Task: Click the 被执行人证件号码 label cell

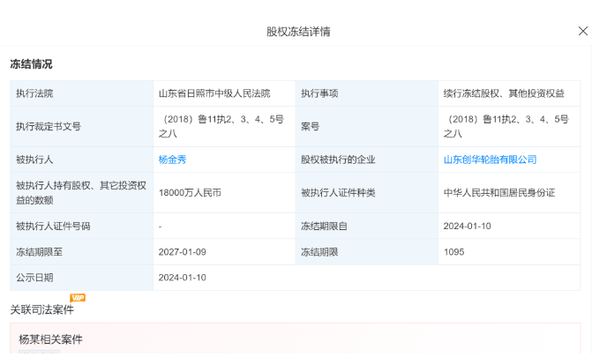Action: [x=53, y=226]
